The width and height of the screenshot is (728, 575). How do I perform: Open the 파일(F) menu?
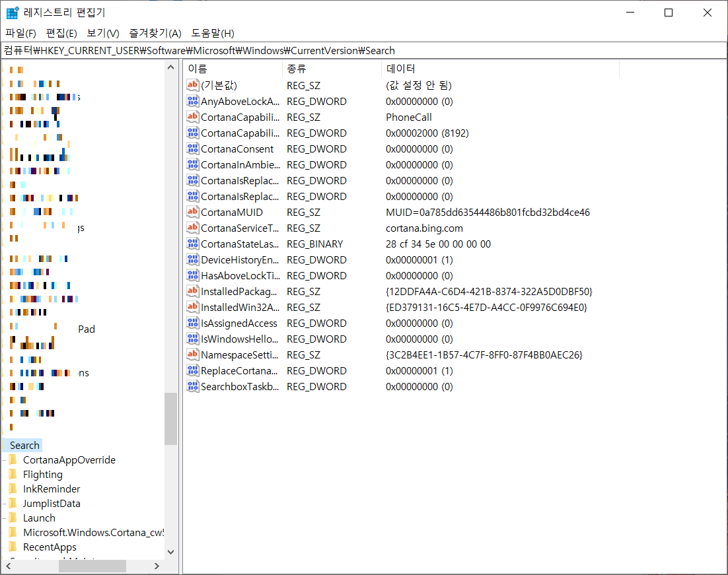tap(20, 33)
